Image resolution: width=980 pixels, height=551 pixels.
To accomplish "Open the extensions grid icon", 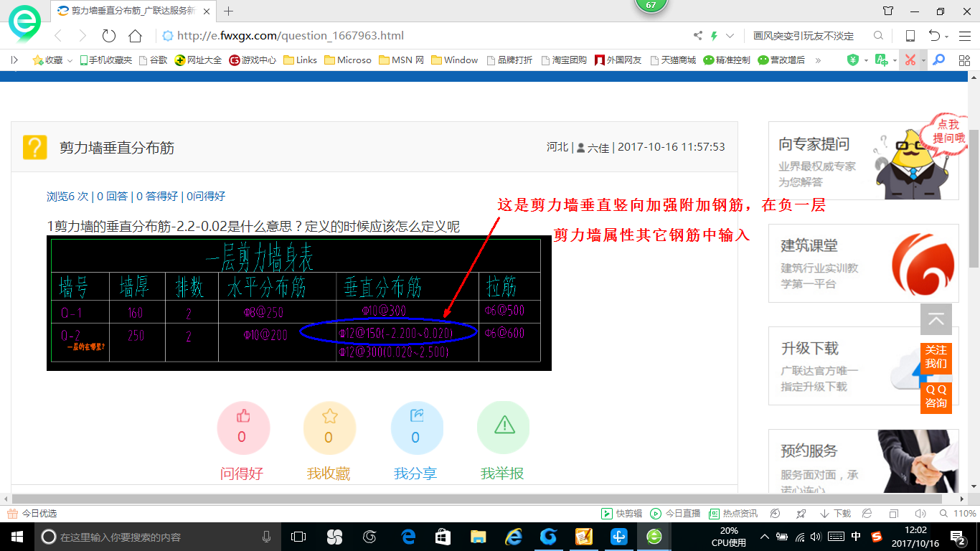I will (964, 60).
